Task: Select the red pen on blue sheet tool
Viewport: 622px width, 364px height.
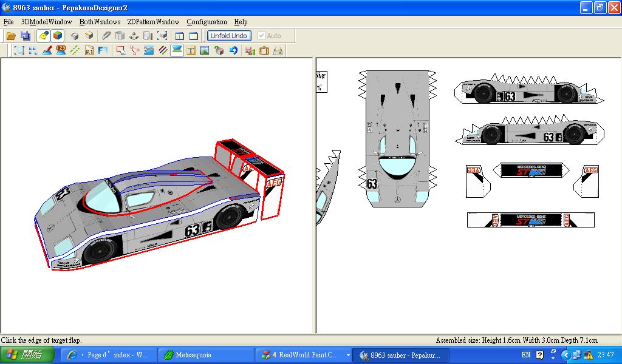Action: [47, 51]
